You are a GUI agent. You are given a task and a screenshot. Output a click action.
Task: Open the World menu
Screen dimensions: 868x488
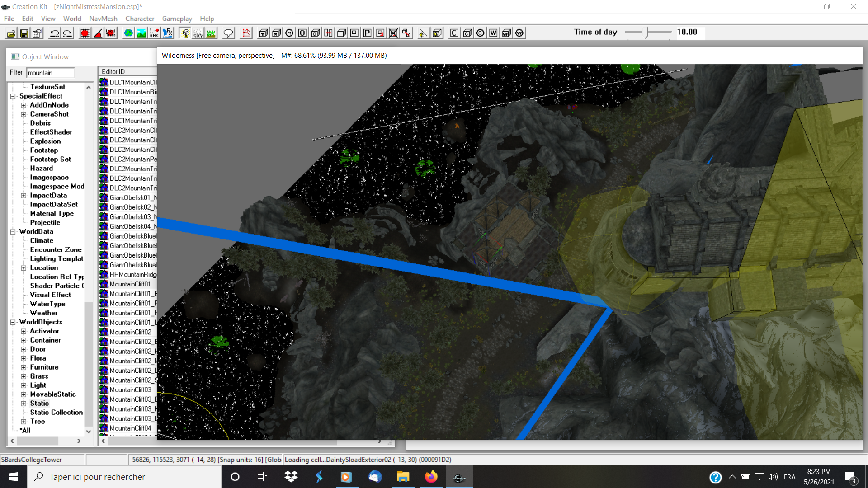tap(72, 19)
